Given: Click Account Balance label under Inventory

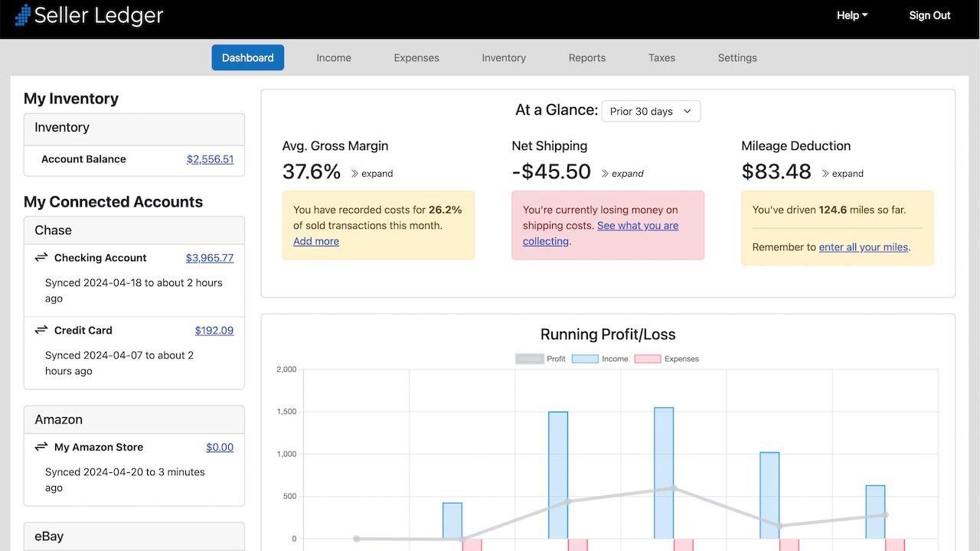Looking at the screenshot, I should click(83, 159).
